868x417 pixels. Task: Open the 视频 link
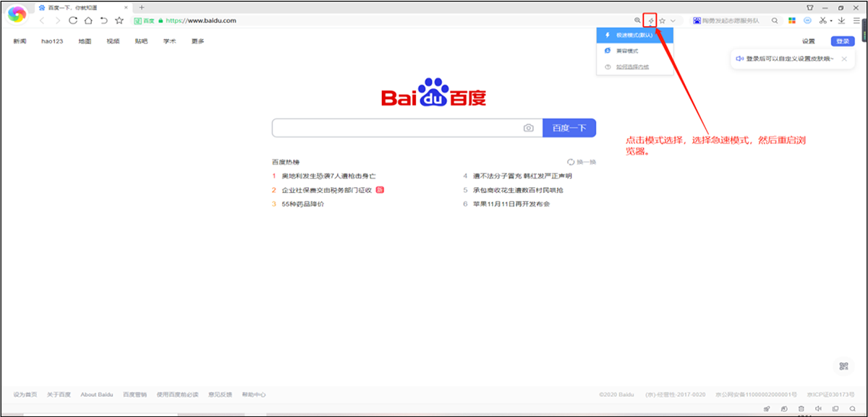(x=113, y=41)
